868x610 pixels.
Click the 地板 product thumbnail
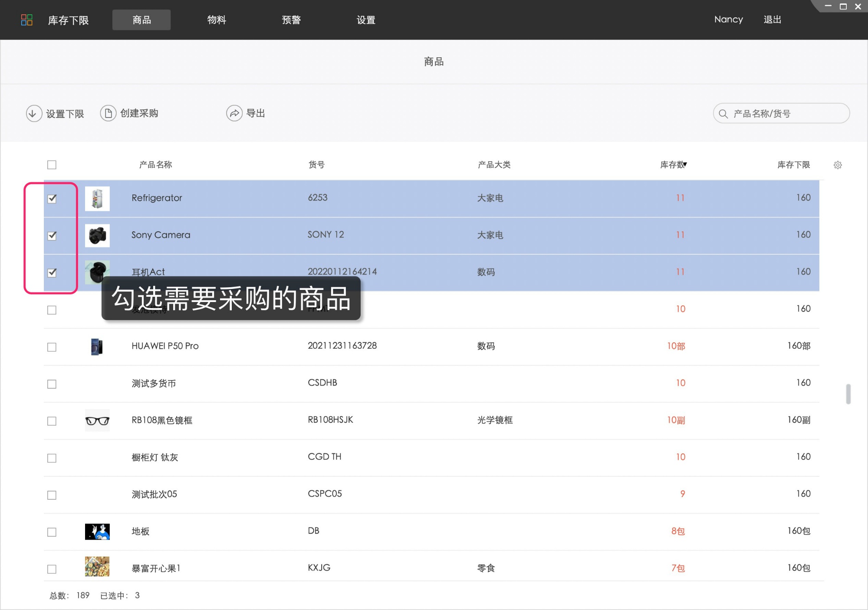click(97, 531)
